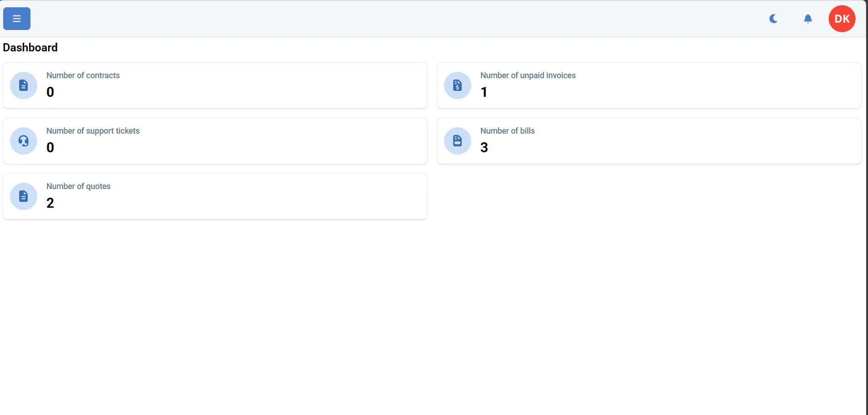
Task: Click the bills invoice icon
Action: [x=458, y=141]
